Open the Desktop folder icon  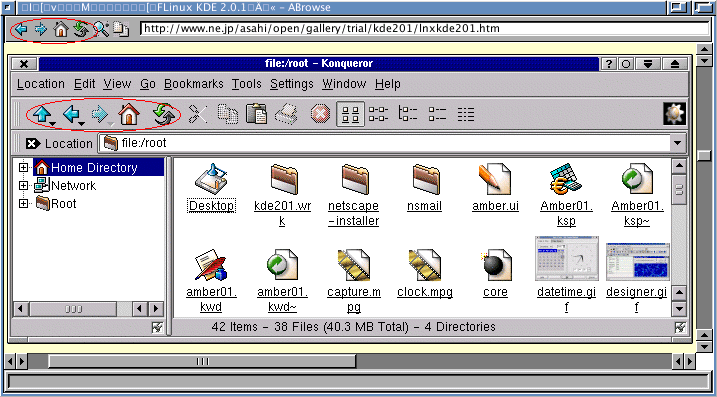pyautogui.click(x=211, y=178)
